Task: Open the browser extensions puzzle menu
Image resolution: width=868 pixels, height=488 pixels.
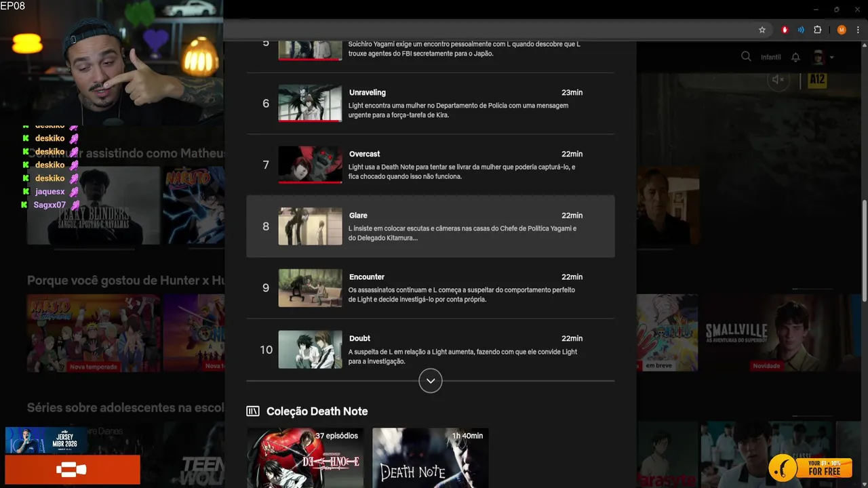Action: click(817, 30)
